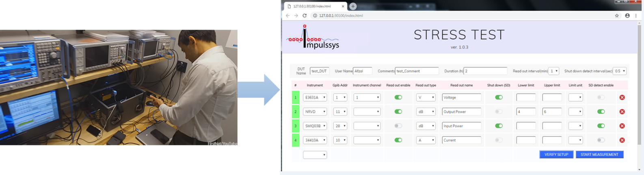Enable read out for SMIQ03B row
The width and height of the screenshot is (644, 175).
[x=398, y=126]
